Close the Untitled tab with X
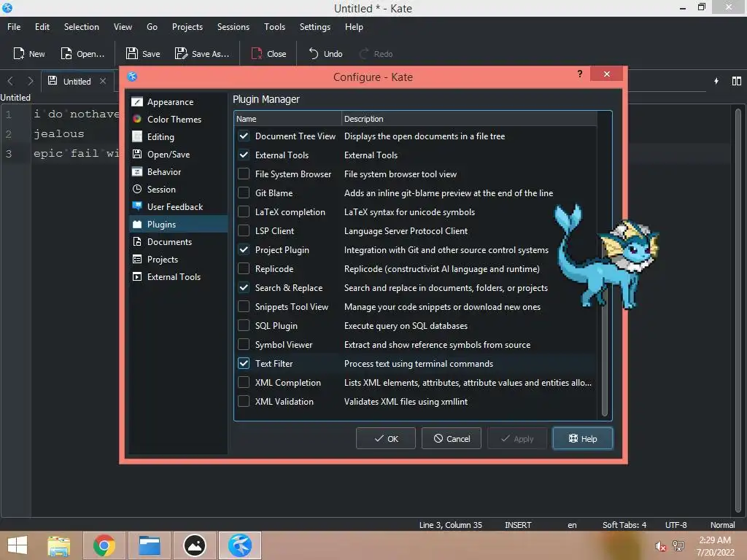747x560 pixels. [x=103, y=81]
